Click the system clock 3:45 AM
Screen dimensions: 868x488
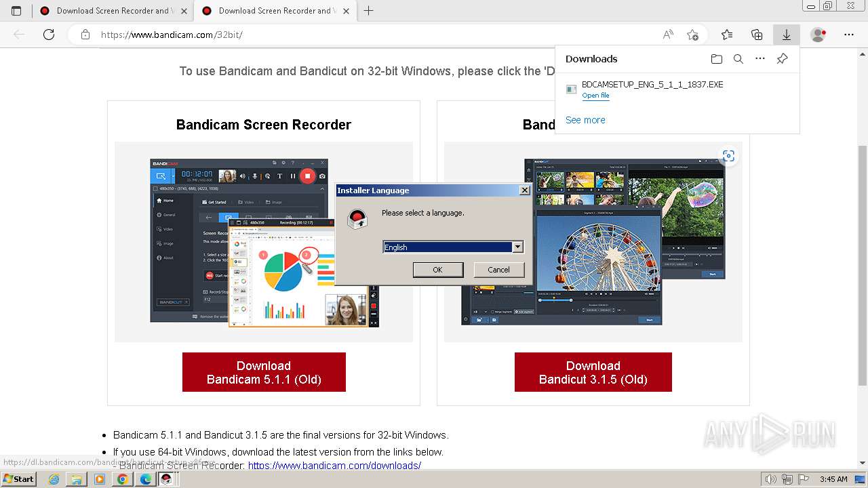(x=833, y=479)
